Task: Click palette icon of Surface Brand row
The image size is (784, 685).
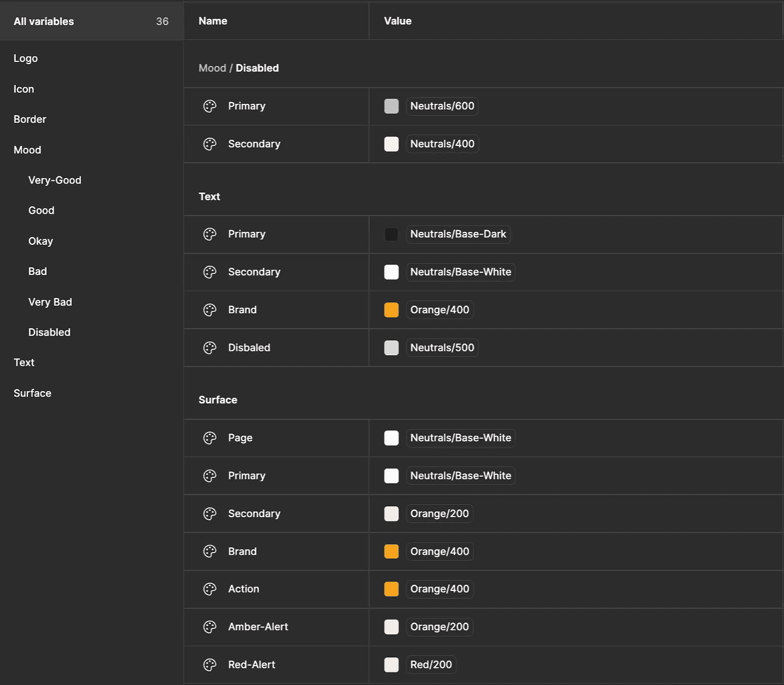Action: 209,551
